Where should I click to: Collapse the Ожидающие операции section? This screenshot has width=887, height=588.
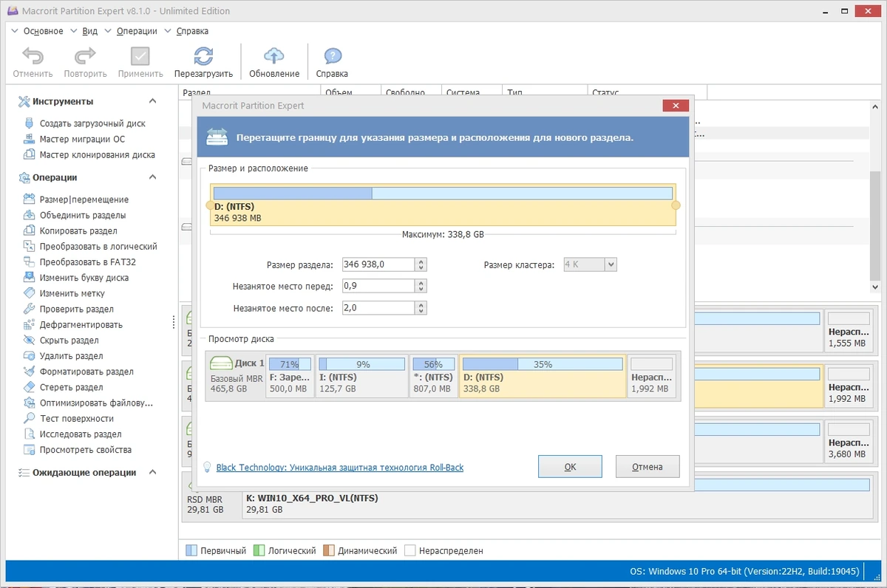point(153,473)
